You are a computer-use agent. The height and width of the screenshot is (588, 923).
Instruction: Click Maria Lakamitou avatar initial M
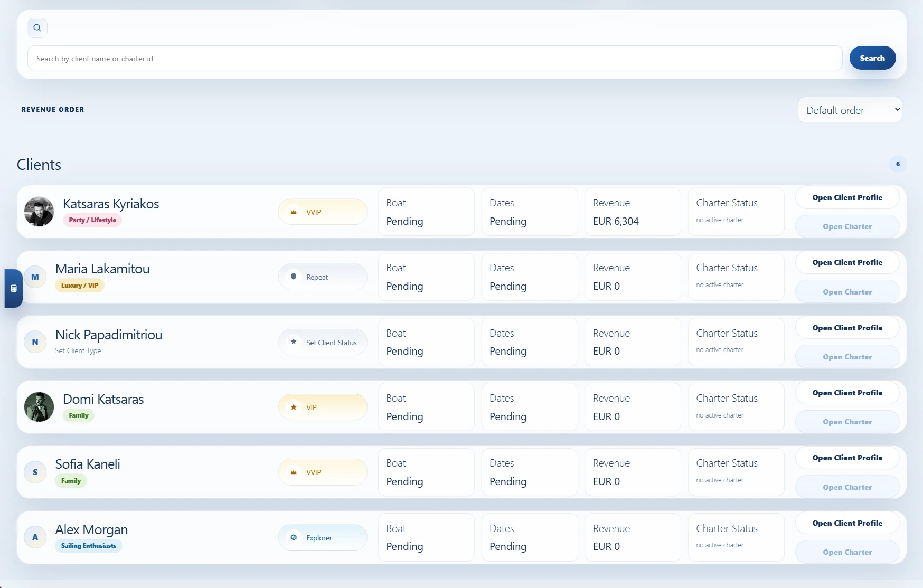point(35,277)
